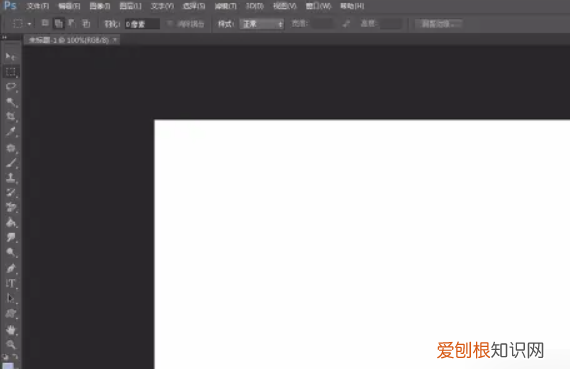The height and width of the screenshot is (369, 570).
Task: Switch to the 未标题-1 document tab
Action: click(x=69, y=40)
